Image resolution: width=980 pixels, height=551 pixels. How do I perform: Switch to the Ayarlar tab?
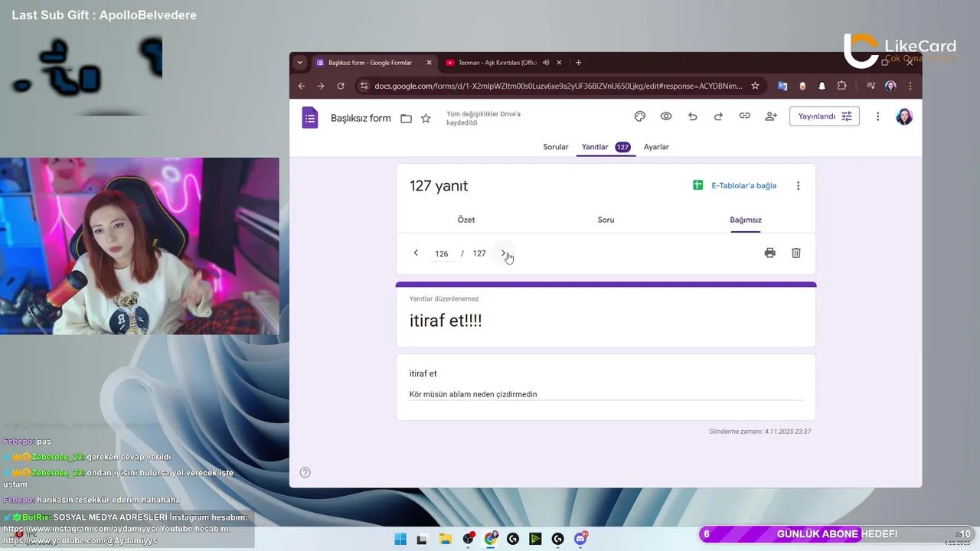(656, 147)
